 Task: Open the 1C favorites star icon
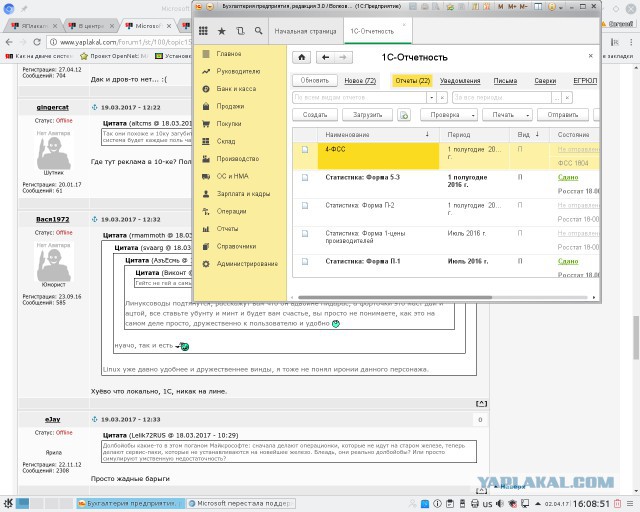(222, 31)
